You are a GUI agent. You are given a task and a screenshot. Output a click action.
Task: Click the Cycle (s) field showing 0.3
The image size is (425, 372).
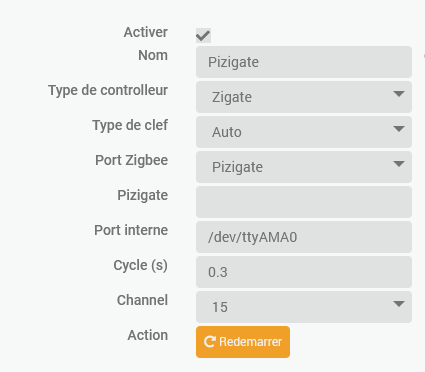tap(304, 272)
